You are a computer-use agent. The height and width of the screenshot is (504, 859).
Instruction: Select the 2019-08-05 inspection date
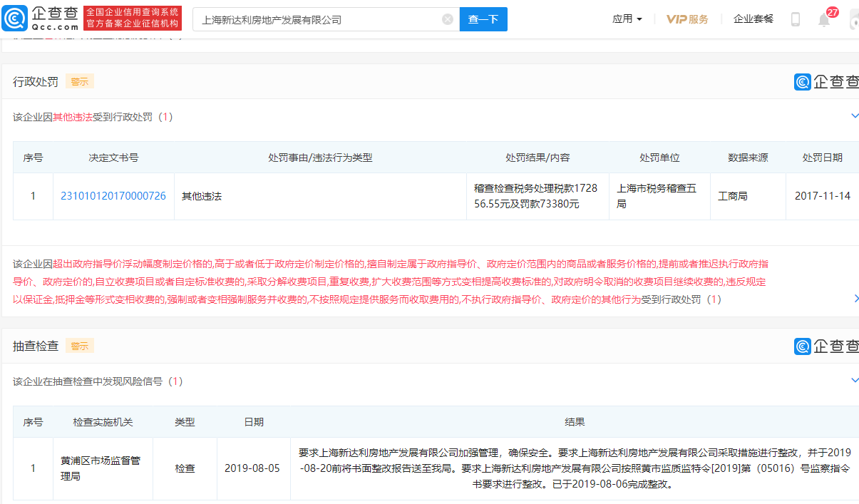[252, 468]
